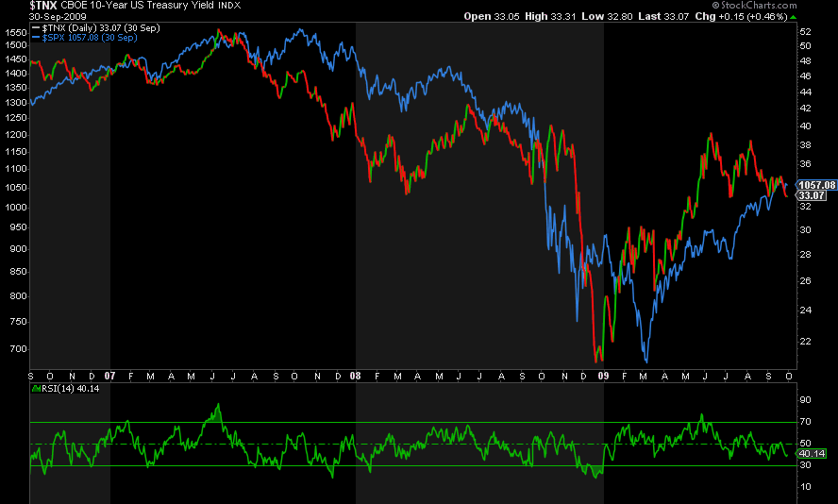Select the $SPX 1057.08 legend entry
The image size is (838, 504).
click(90, 38)
